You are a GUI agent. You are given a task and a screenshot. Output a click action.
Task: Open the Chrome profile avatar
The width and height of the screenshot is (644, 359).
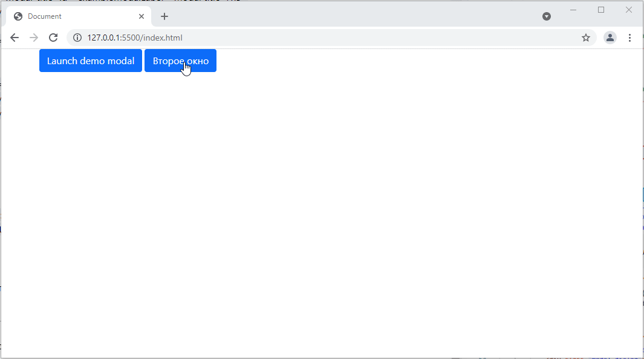tap(610, 38)
